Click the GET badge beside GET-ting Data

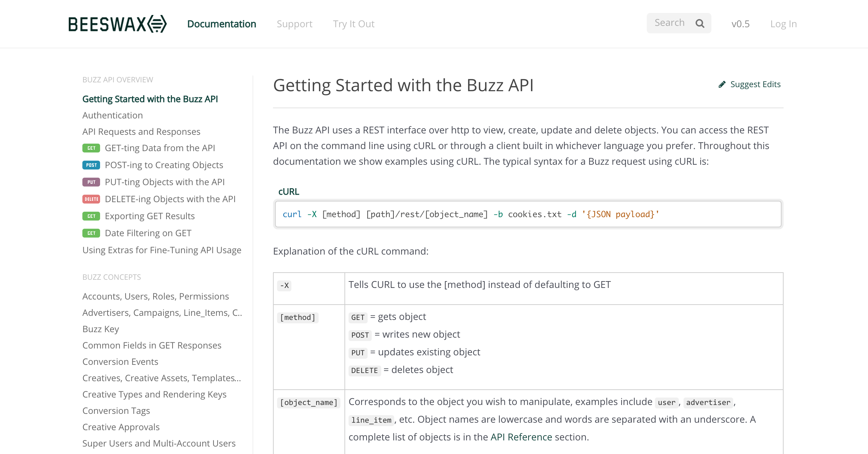point(91,148)
